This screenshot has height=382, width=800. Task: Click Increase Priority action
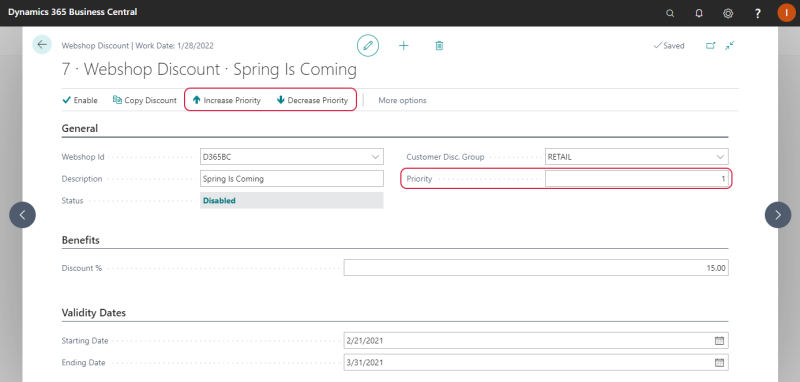tap(227, 100)
